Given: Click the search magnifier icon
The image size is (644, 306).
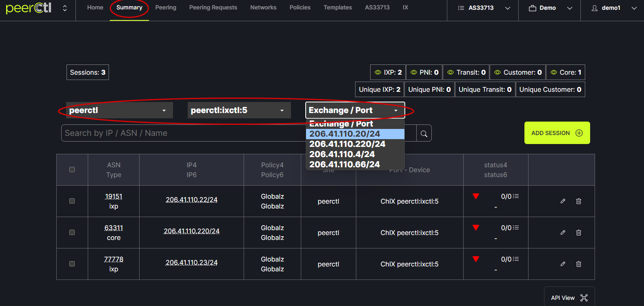Looking at the screenshot, I should (x=424, y=133).
